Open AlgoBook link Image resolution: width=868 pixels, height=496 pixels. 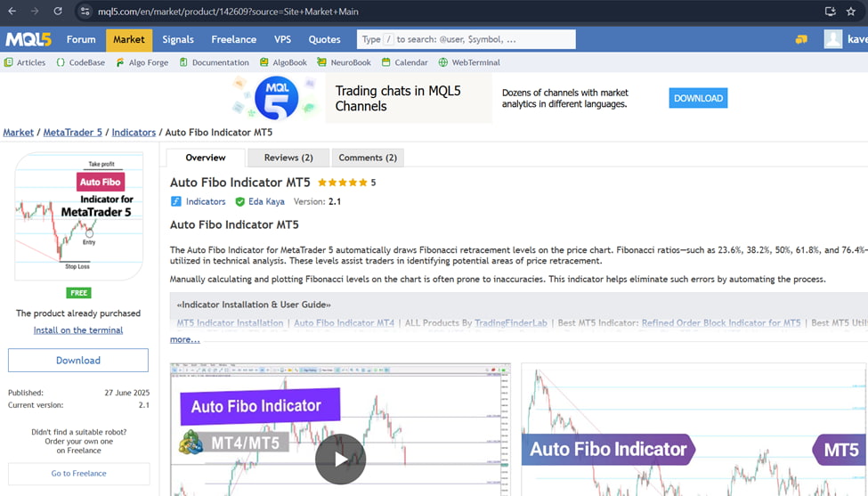pos(283,62)
